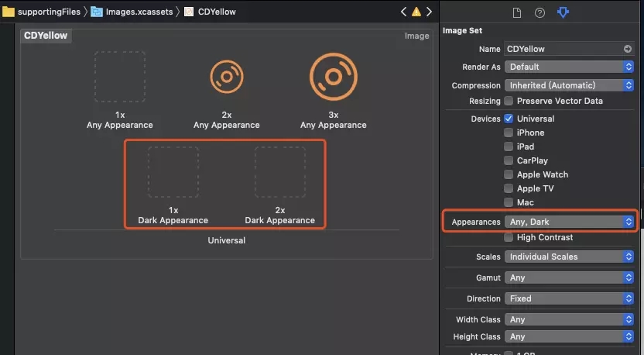Open the Appearances dropdown

[570, 222]
